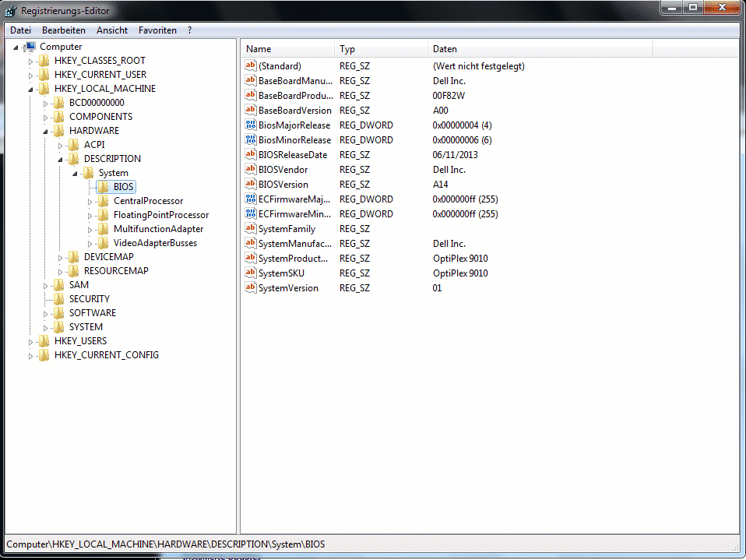Screen dimensions: 746x560
Task: Expand the HKEY_CURRENT_CONFIG hive
Action: pos(30,356)
